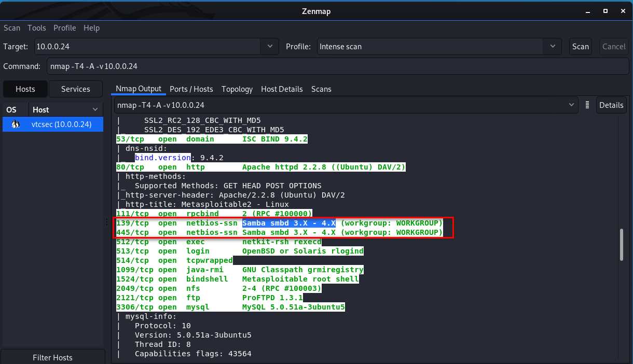Switch to the Scans tab
The width and height of the screenshot is (633, 364).
tap(321, 89)
